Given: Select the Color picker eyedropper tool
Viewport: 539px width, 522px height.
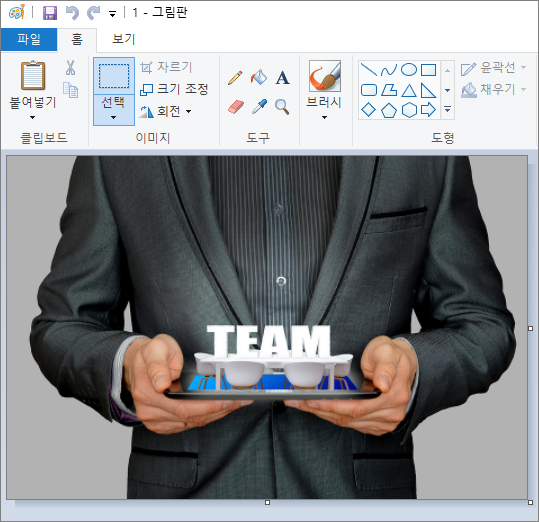Looking at the screenshot, I should point(259,107).
